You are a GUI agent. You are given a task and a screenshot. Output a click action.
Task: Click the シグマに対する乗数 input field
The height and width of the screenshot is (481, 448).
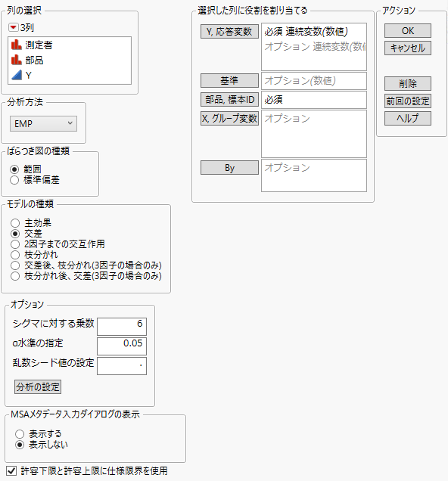coord(122,327)
